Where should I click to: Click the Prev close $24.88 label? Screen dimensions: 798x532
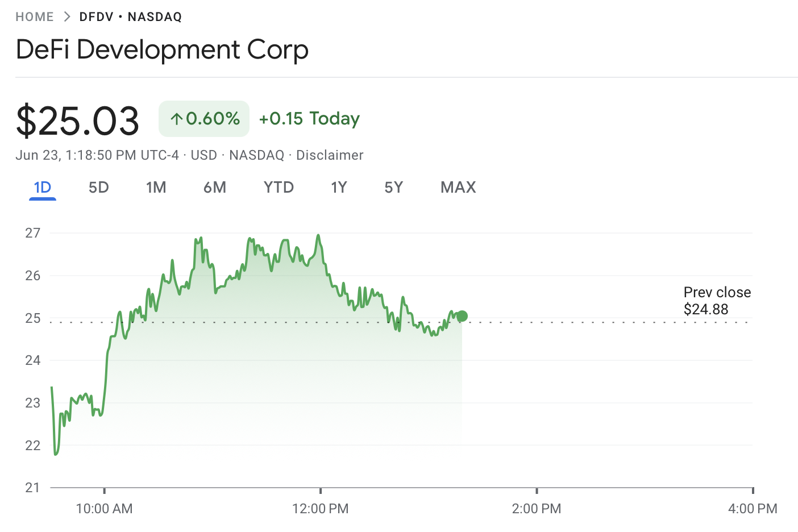point(717,301)
